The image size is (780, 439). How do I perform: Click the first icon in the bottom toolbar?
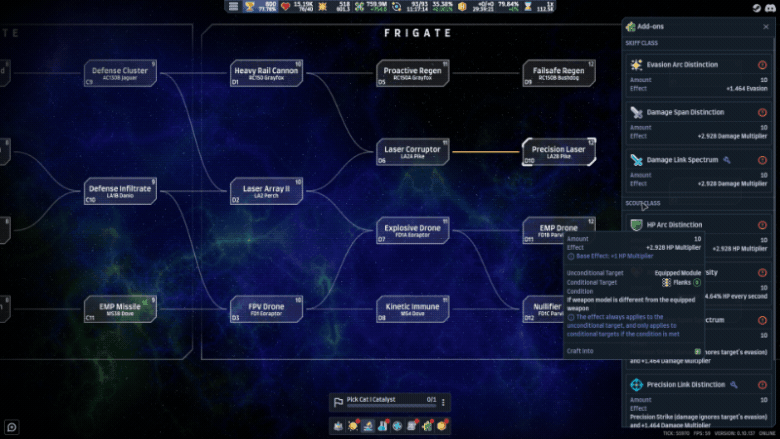[x=339, y=427]
